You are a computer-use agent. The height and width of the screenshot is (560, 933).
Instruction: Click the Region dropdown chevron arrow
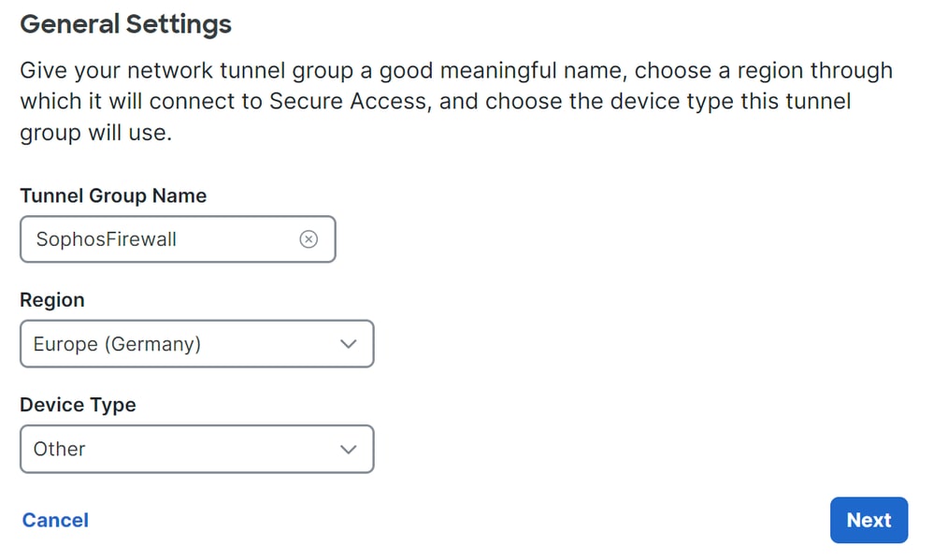point(348,344)
